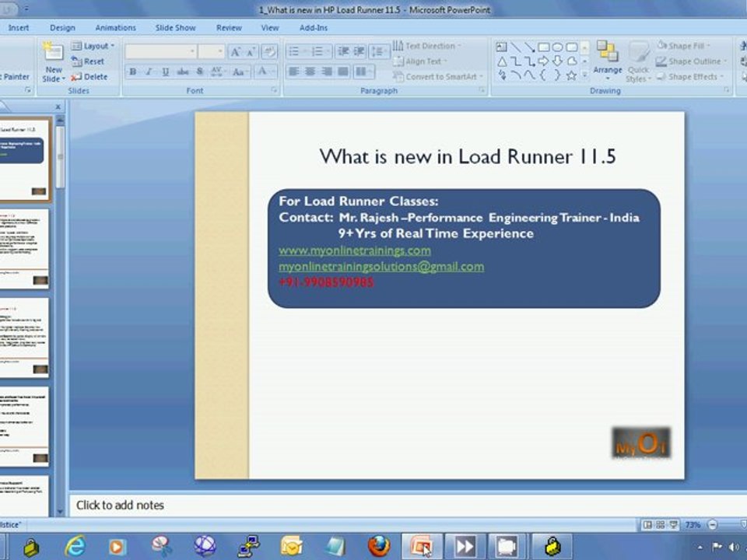Open the Slide Show tab

click(175, 28)
